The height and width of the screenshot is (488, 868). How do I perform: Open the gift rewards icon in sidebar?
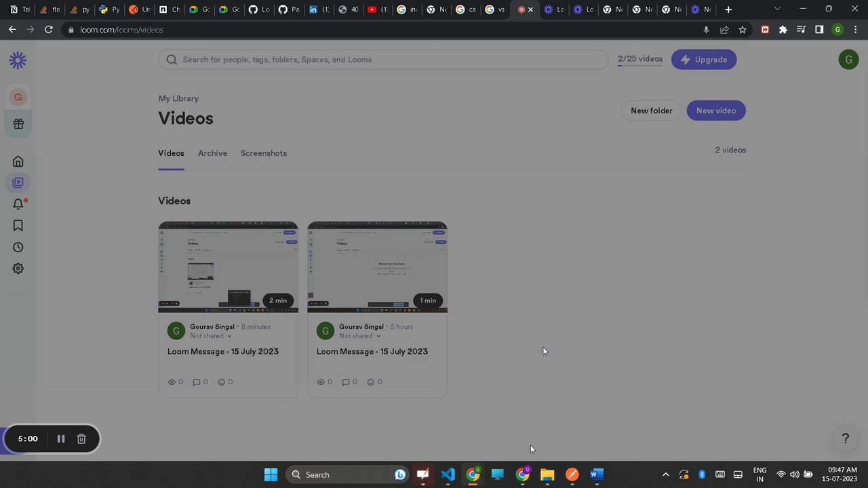point(18,124)
